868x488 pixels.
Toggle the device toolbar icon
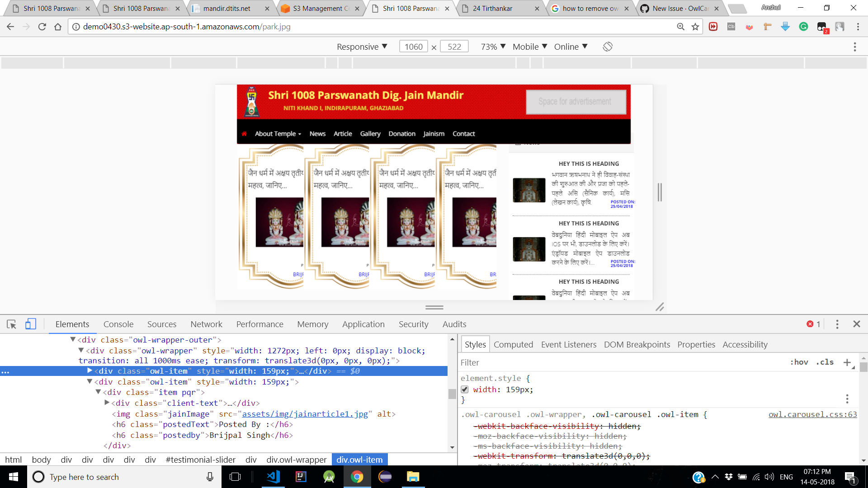coord(30,324)
